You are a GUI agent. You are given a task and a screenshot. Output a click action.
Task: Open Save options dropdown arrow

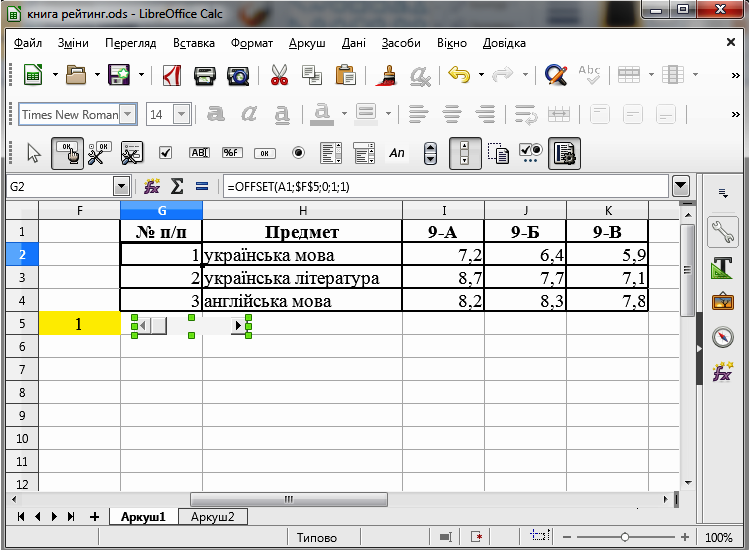(x=141, y=75)
